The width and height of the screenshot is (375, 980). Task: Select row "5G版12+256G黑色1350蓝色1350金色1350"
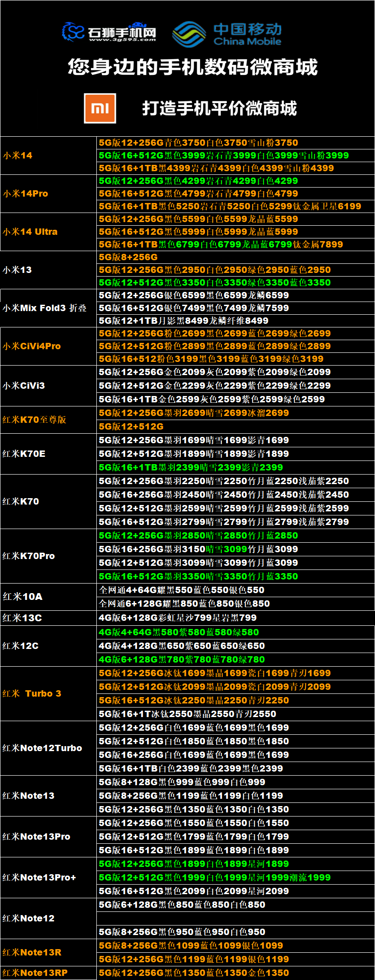click(x=236, y=973)
